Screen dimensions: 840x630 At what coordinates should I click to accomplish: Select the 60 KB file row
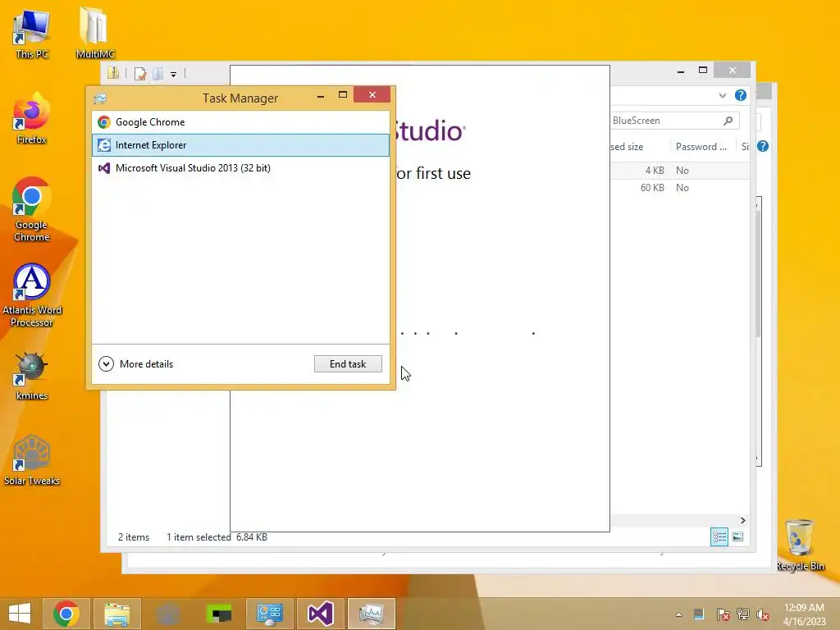click(x=679, y=188)
